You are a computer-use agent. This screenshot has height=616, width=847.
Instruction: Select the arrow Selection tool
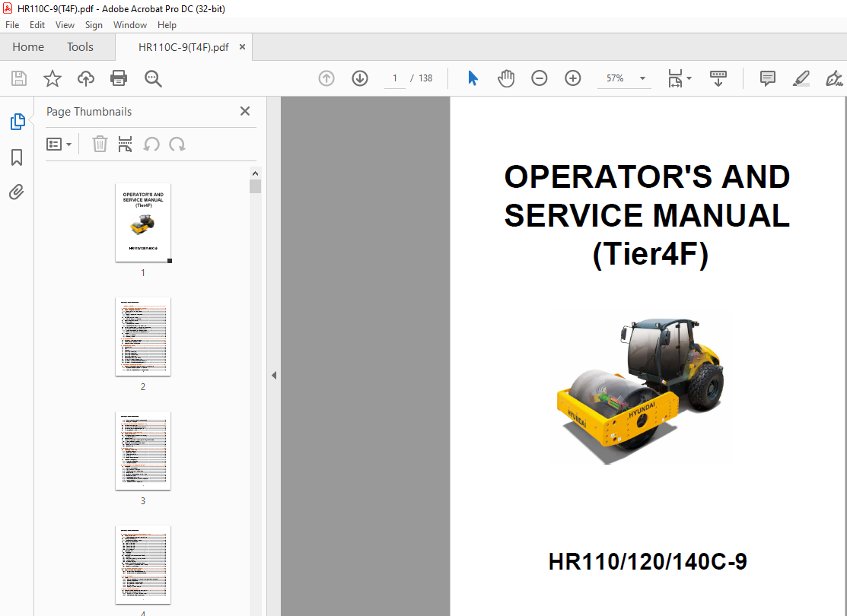[473, 78]
